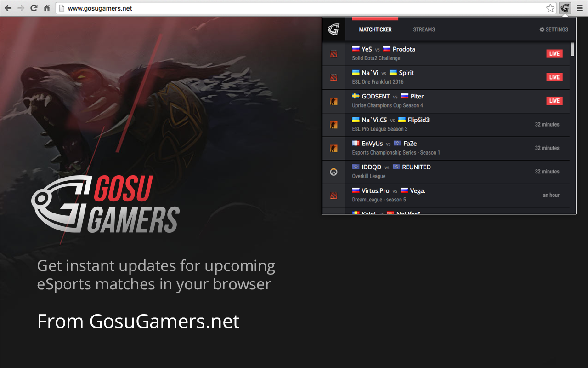Click the match list scrollbar thumb
Image resolution: width=588 pixels, height=368 pixels.
coord(573,49)
